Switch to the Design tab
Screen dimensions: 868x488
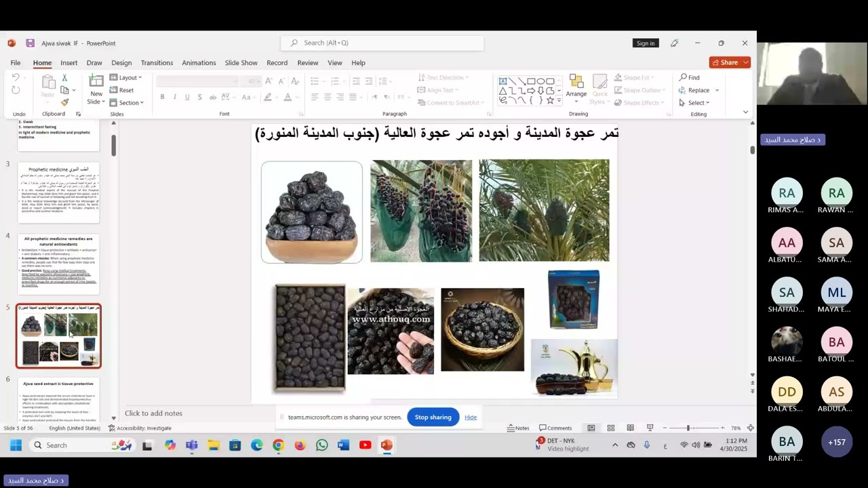coord(121,62)
